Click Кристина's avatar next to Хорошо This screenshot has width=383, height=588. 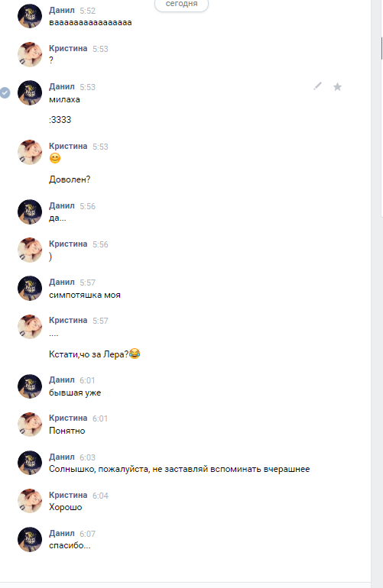pos(30,501)
